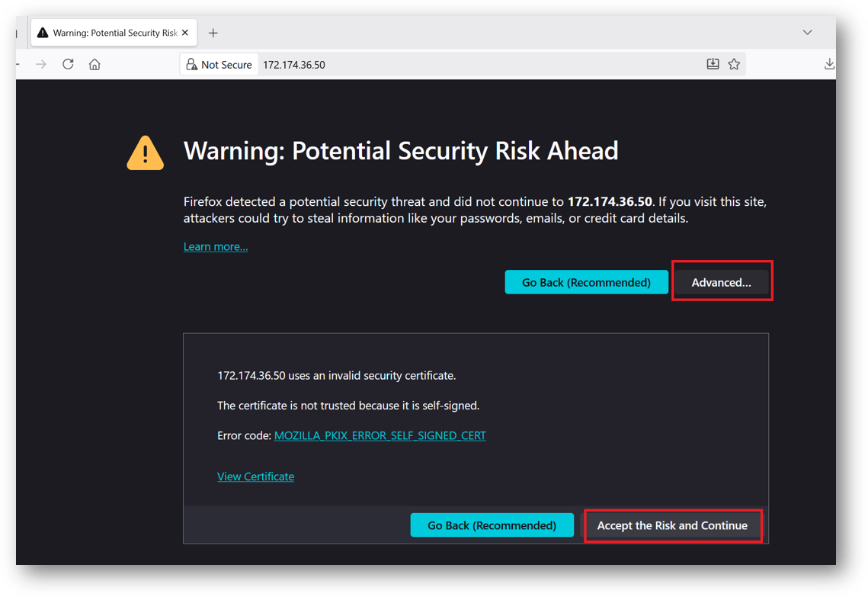868x597 pixels.
Task: Focus the address bar showing 172.174.36.50
Action: point(457,65)
